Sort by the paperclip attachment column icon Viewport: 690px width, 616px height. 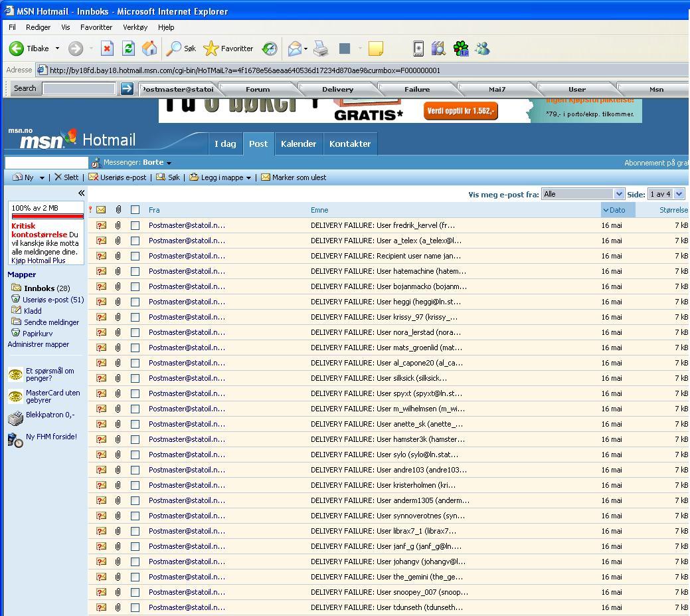point(118,209)
